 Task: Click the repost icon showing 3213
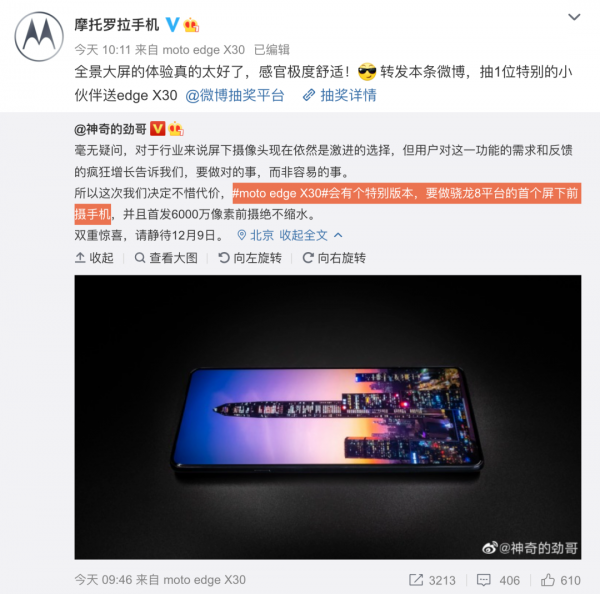[416, 580]
